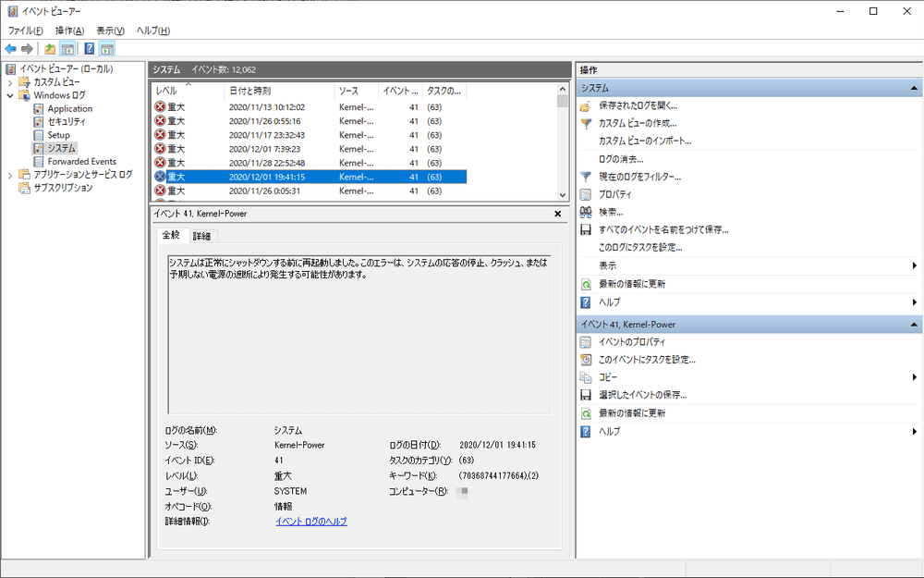Select Forwarded Events in tree
Screen dimensions: 924x578
click(82, 162)
